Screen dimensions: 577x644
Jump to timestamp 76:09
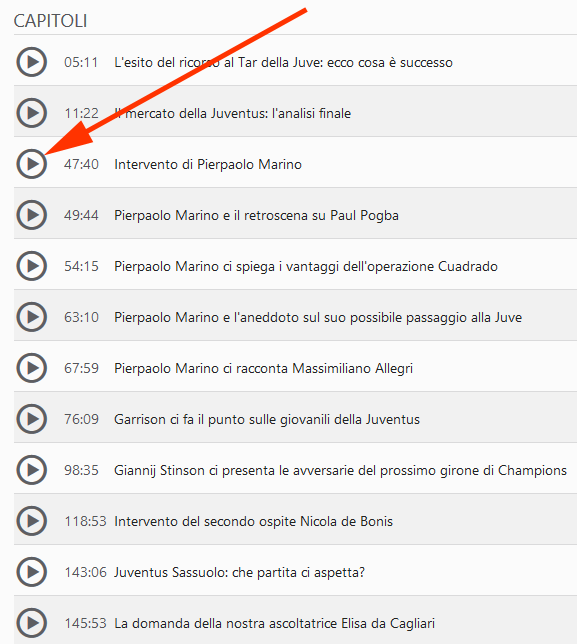click(x=81, y=419)
